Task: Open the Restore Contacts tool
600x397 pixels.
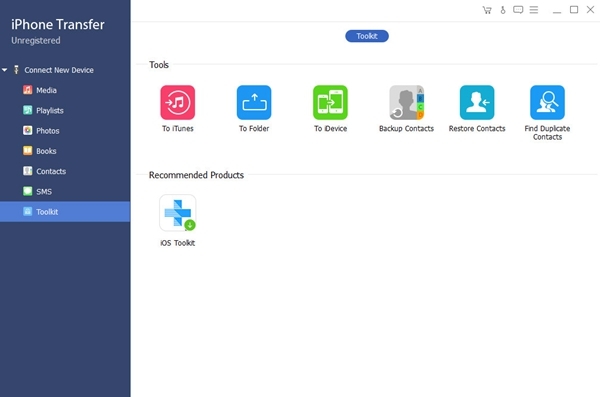Action: pyautogui.click(x=477, y=102)
